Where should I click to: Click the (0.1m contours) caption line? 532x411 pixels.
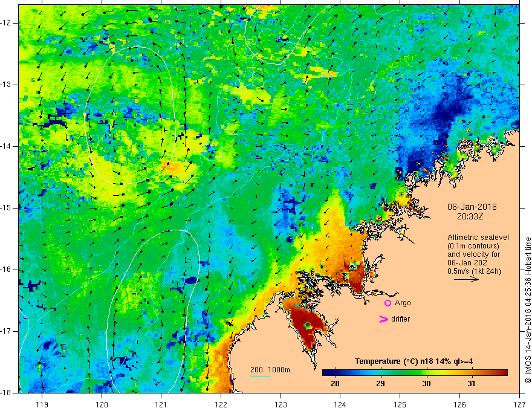coord(473,246)
